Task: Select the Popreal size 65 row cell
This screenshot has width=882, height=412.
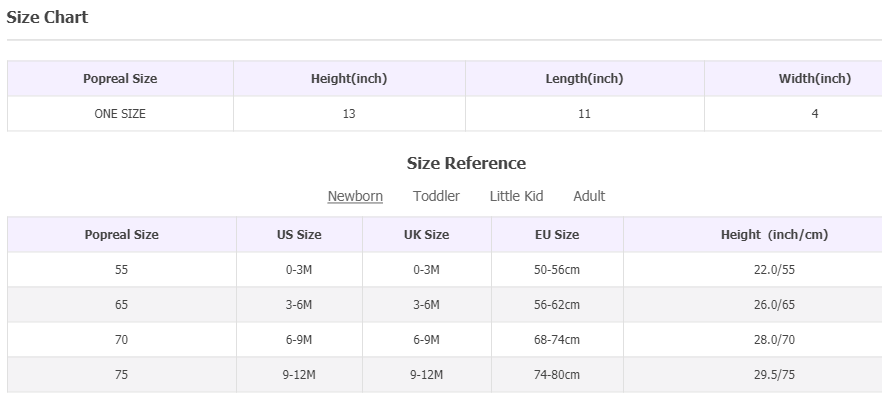Action: pyautogui.click(x=122, y=304)
